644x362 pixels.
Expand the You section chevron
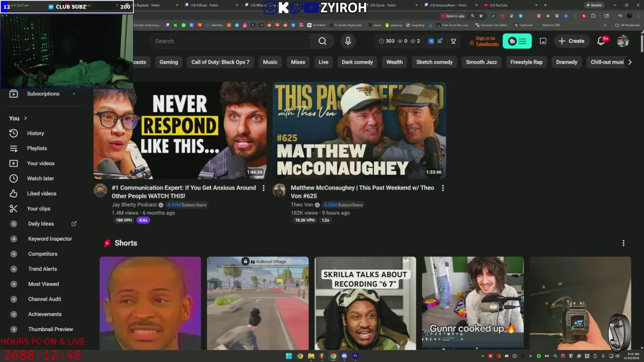[x=25, y=118]
